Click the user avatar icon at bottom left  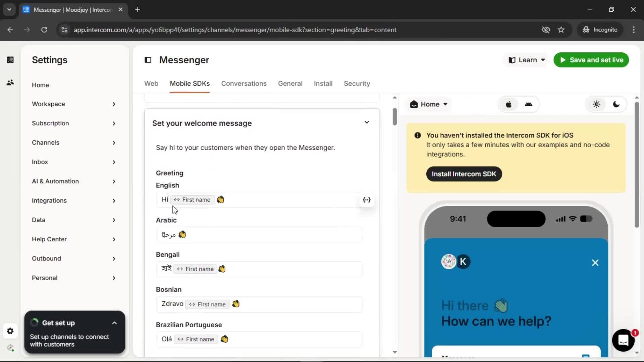10,348
